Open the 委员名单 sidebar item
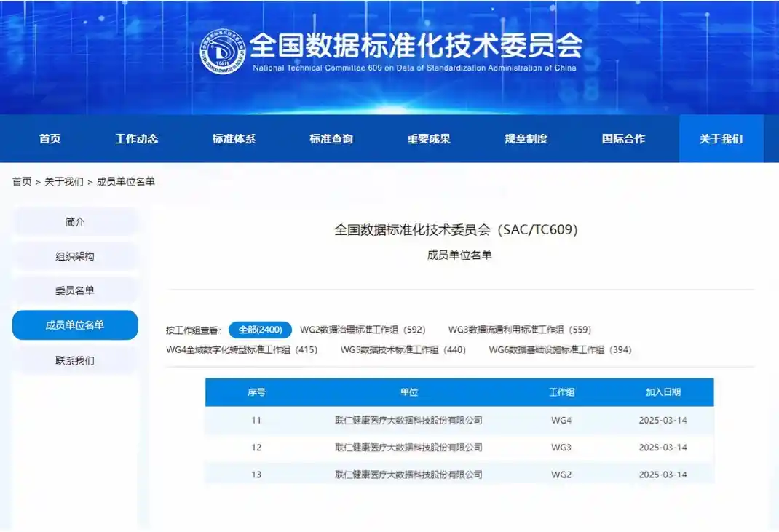The width and height of the screenshot is (779, 532). [75, 290]
